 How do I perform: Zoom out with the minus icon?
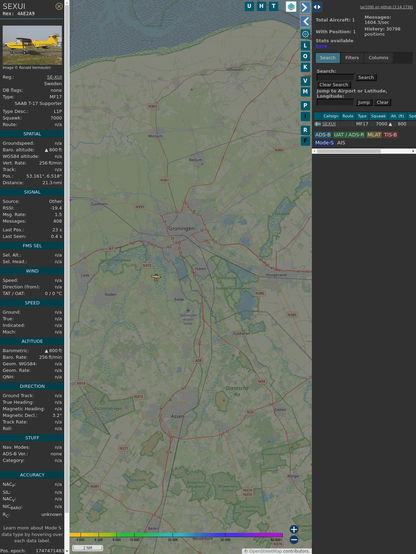[x=294, y=540]
